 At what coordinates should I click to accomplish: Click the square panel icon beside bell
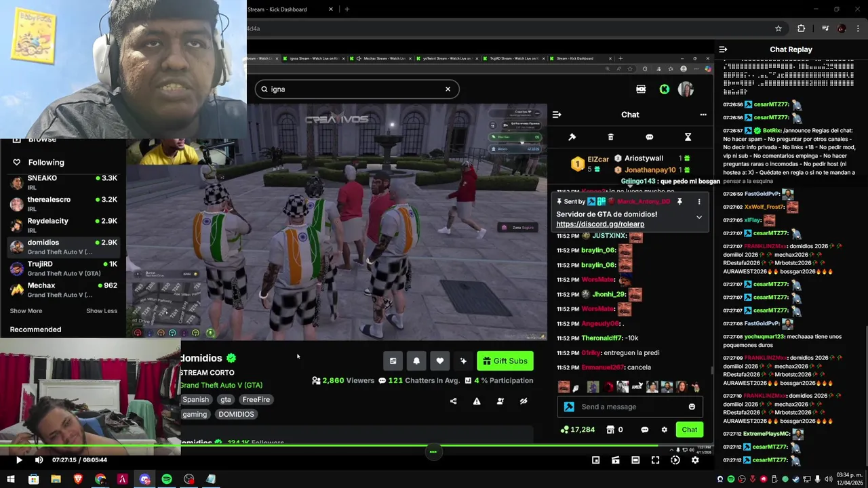393,361
